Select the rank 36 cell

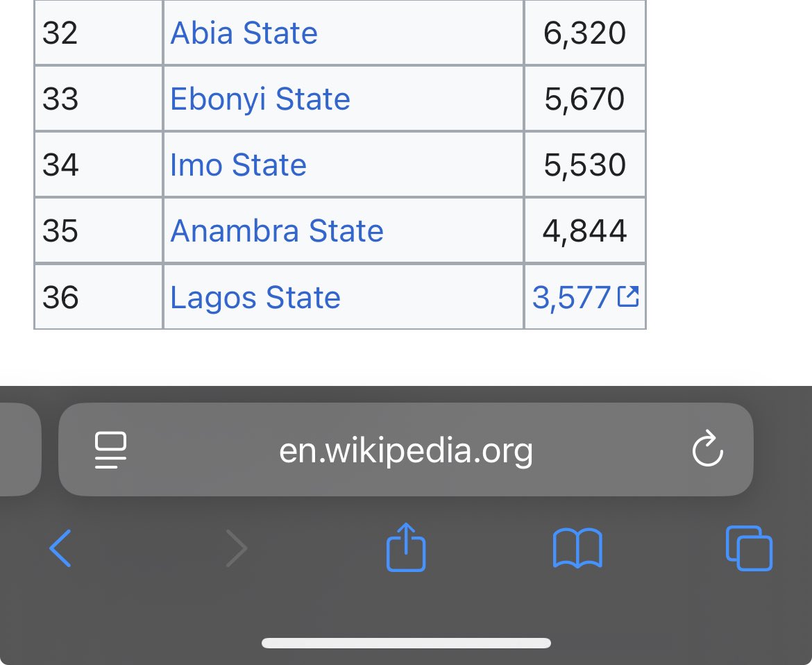99,297
